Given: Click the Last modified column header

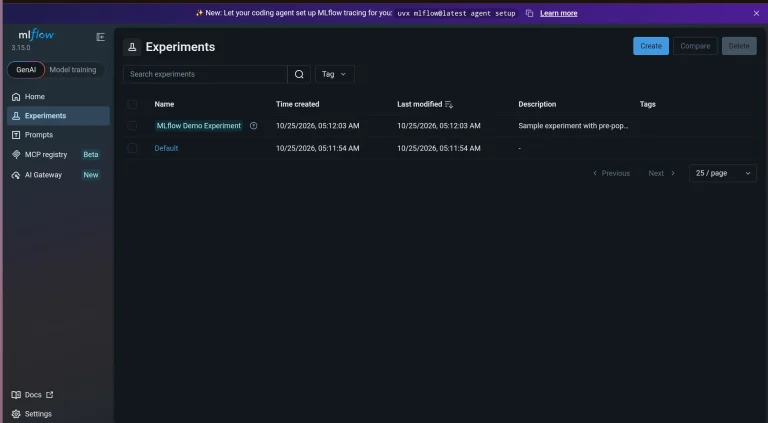Looking at the screenshot, I should 419,104.
